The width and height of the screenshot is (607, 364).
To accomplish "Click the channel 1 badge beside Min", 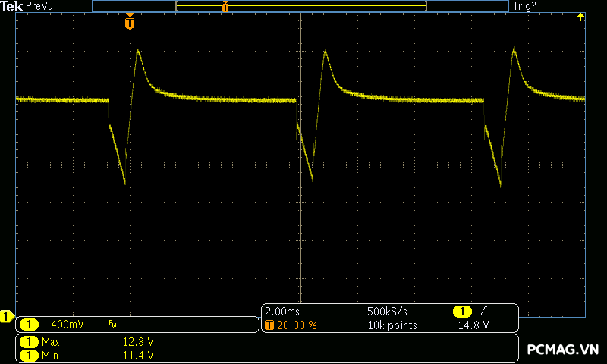I will click(29, 356).
